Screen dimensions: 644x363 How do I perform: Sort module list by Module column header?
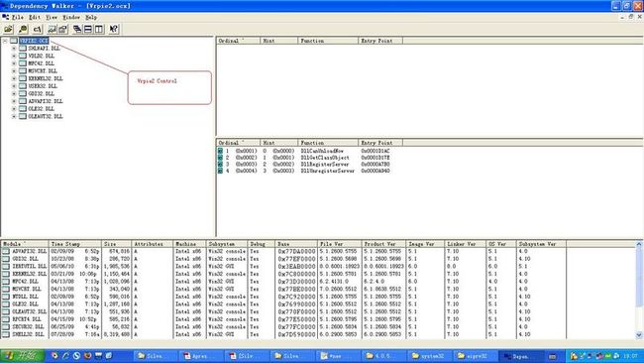coord(25,244)
